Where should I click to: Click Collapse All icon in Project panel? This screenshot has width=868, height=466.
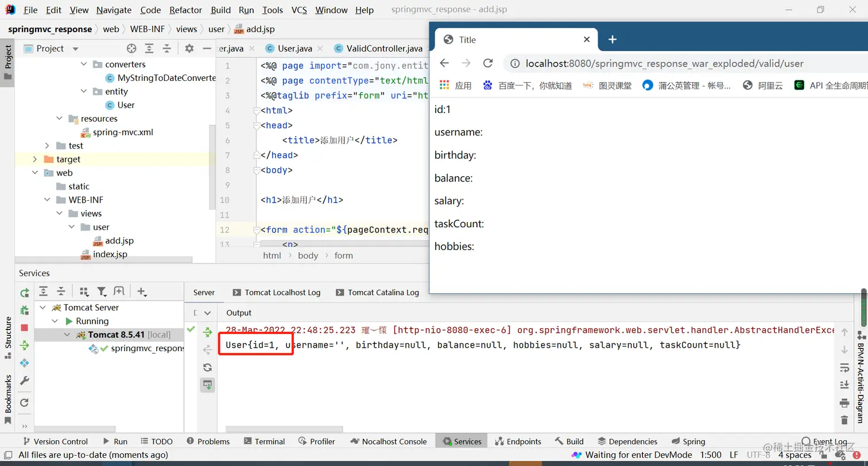(166, 49)
